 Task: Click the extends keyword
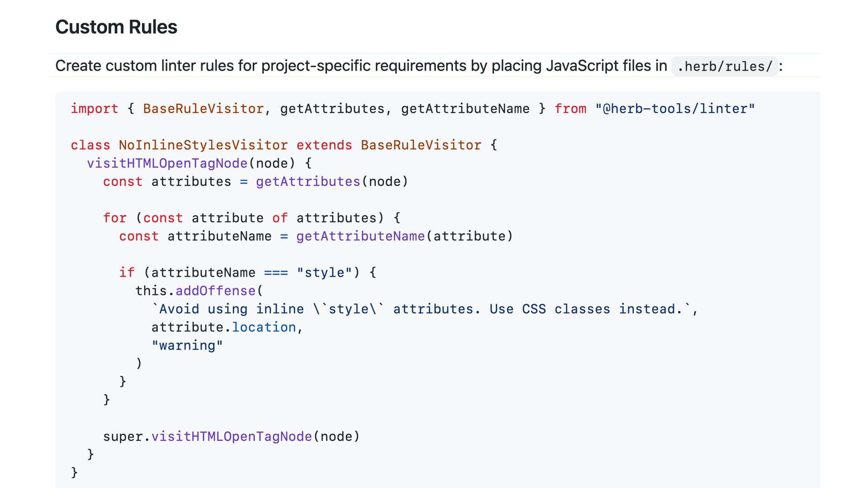[x=324, y=145]
